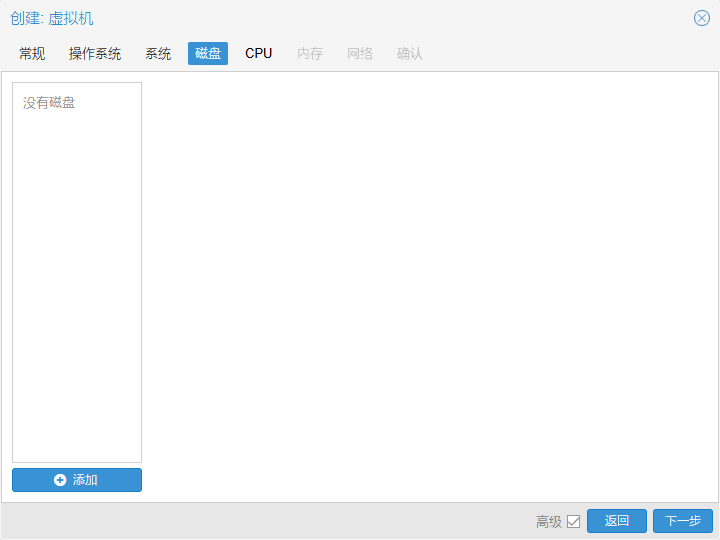Toggle the 高级 checkbox
Viewport: 720px width, 540px height.
click(573, 521)
